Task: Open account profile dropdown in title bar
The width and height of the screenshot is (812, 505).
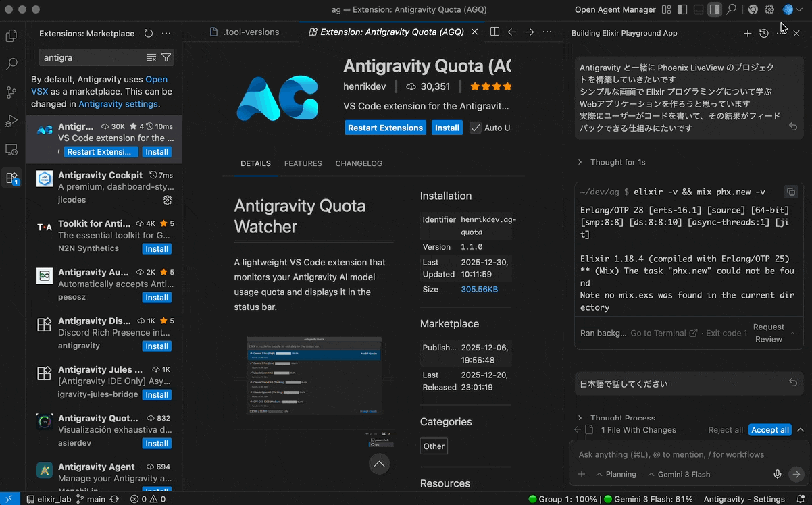Action: (792, 9)
